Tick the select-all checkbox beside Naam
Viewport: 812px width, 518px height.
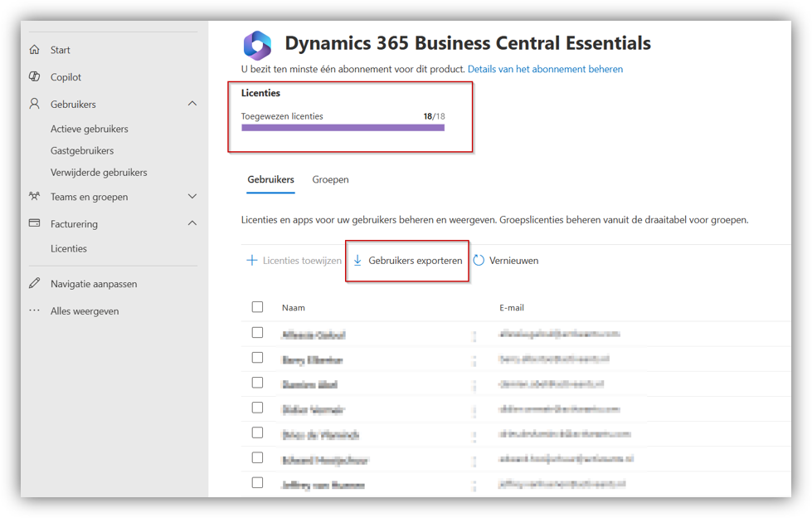(x=257, y=307)
